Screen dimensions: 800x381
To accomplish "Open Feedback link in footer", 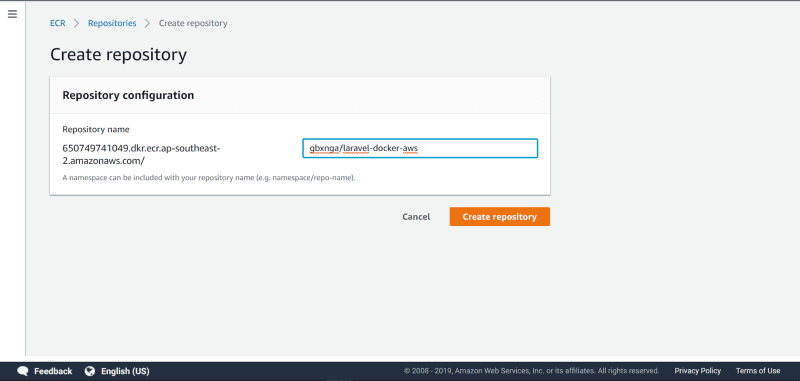I will tap(53, 371).
